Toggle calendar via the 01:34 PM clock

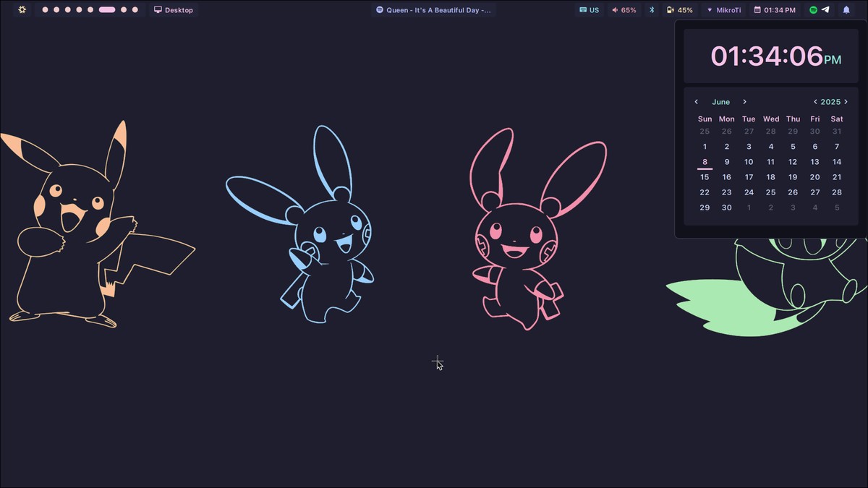pyautogui.click(x=774, y=10)
